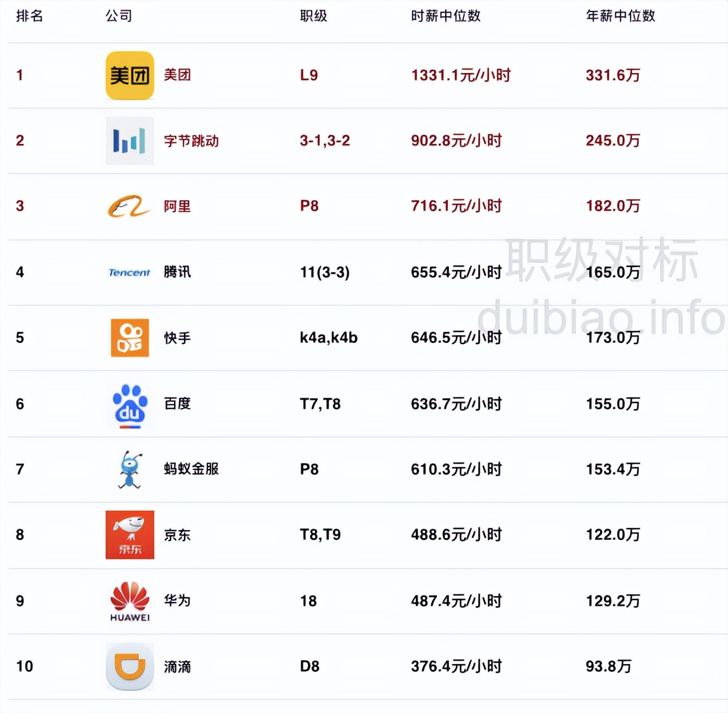Click the 快手 Kuaishou logo
The image size is (728, 713).
[x=129, y=337]
